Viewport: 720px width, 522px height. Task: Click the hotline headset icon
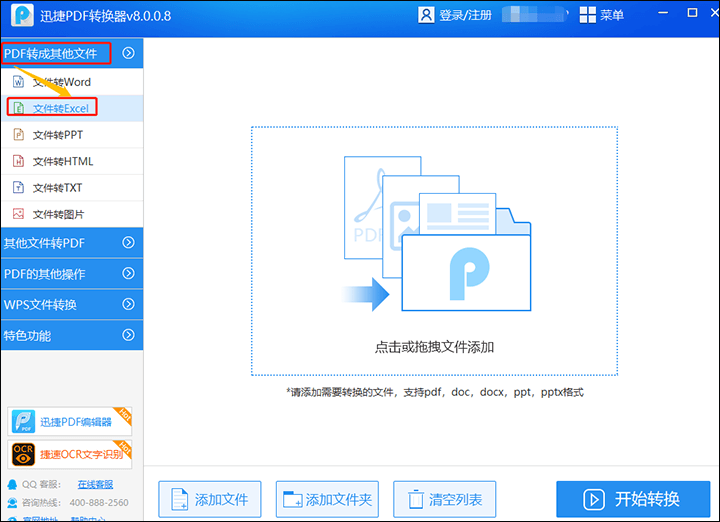click(x=12, y=503)
